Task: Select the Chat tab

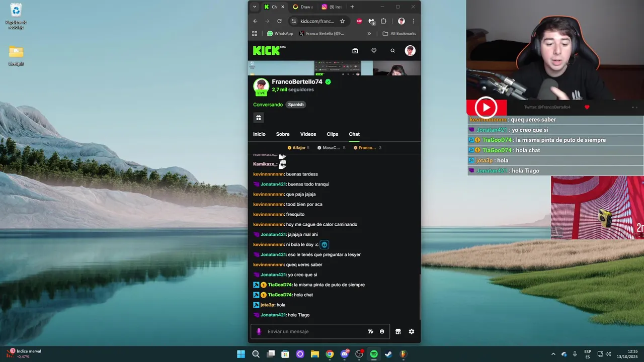Action: [354, 134]
